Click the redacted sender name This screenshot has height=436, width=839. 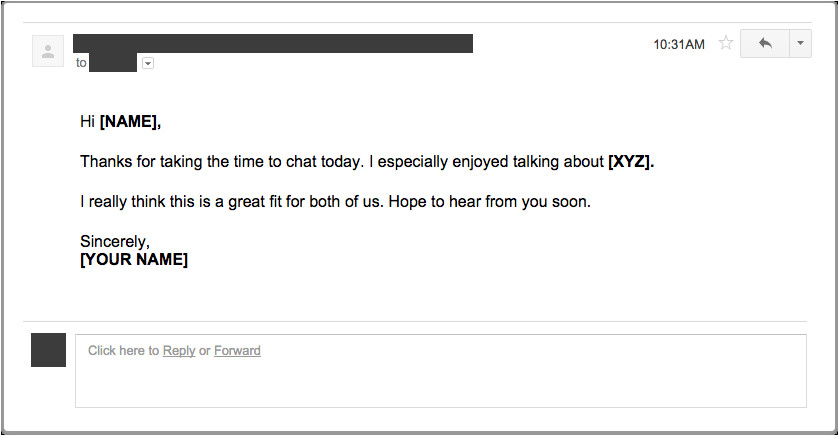[272, 43]
